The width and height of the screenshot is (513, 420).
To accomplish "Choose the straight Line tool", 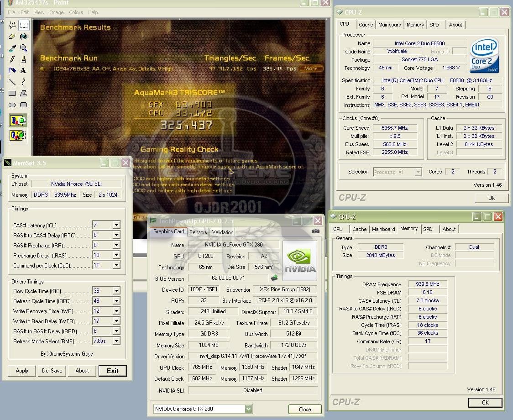I will pos(12,82).
